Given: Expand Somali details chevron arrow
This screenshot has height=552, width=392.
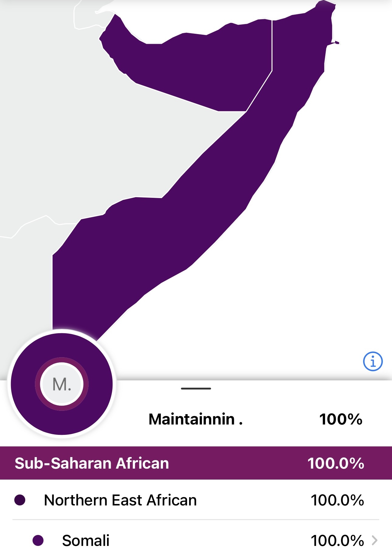Looking at the screenshot, I should 375,540.
